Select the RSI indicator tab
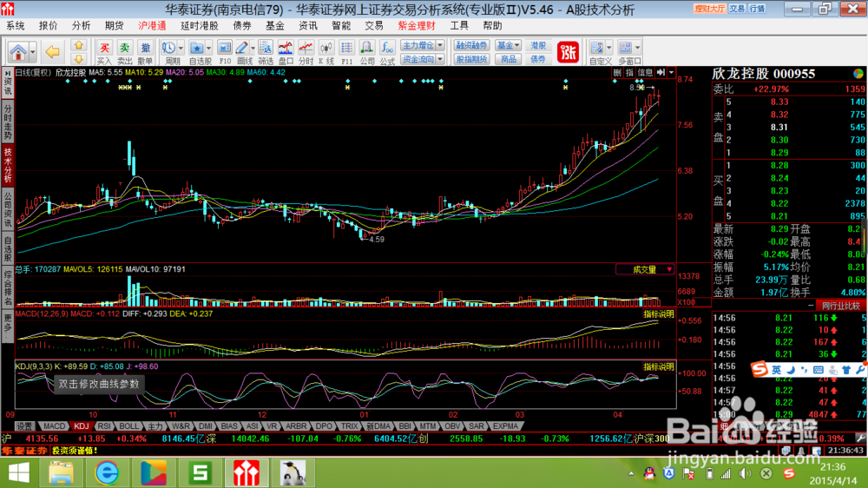The height and width of the screenshot is (488, 868). point(103,426)
